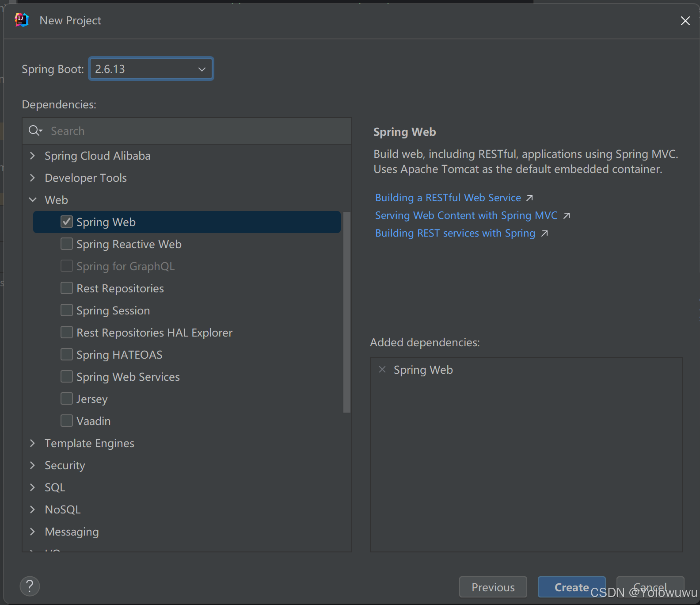Open the help question mark button
This screenshot has height=605, width=700.
30,586
